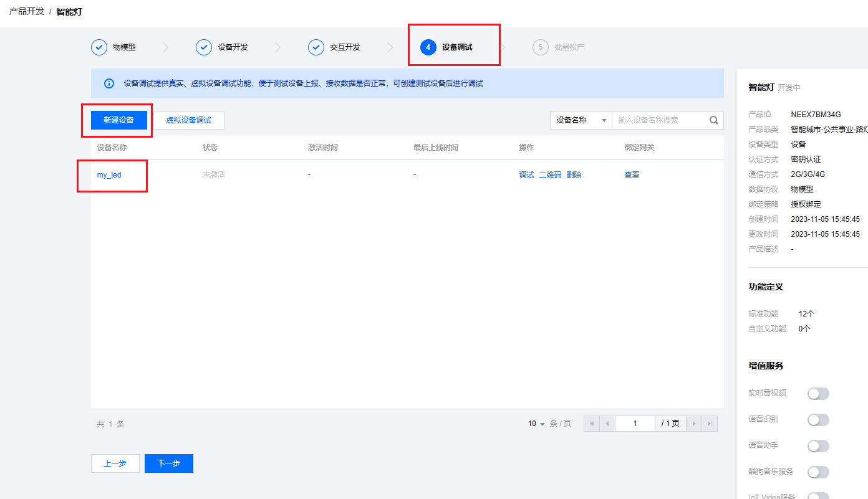Switch to 物模型 step
Viewport: 868px width, 499px height.
tap(124, 47)
